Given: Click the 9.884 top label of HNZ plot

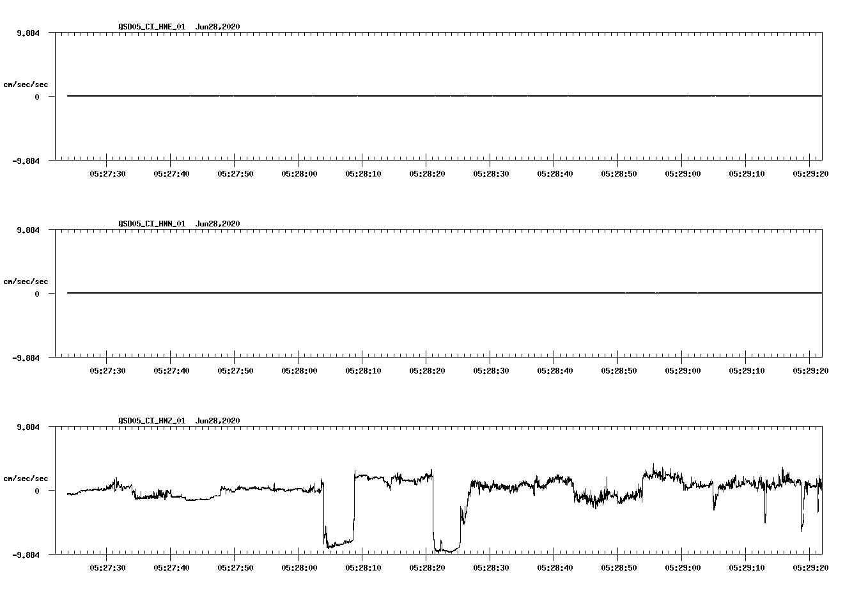Looking at the screenshot, I should click(x=27, y=427).
